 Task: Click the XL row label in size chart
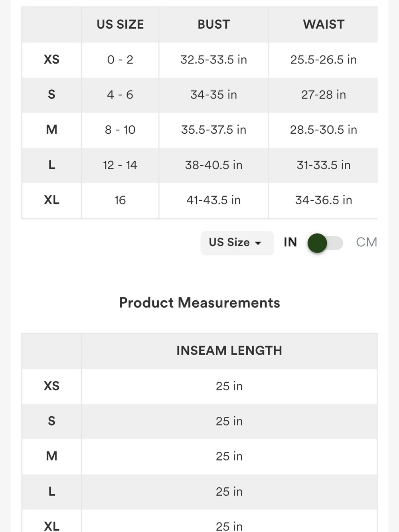click(x=51, y=200)
